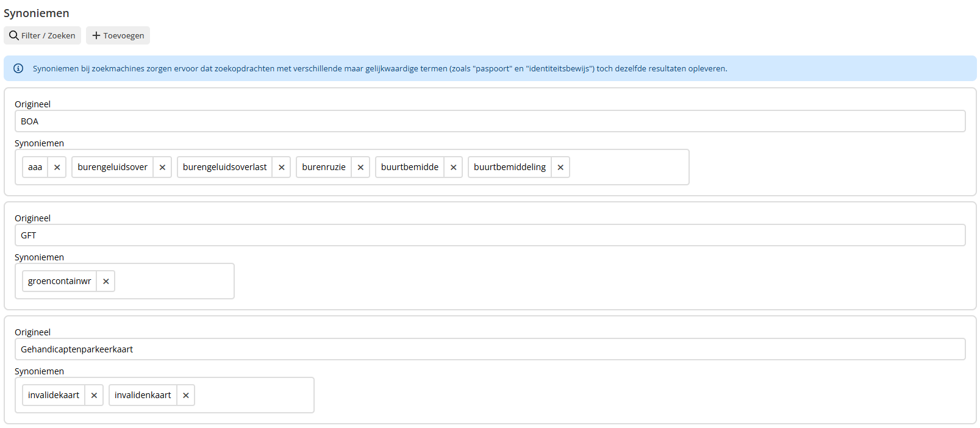The width and height of the screenshot is (980, 428).
Task: Click the info icon in blue banner
Action: pos(18,68)
